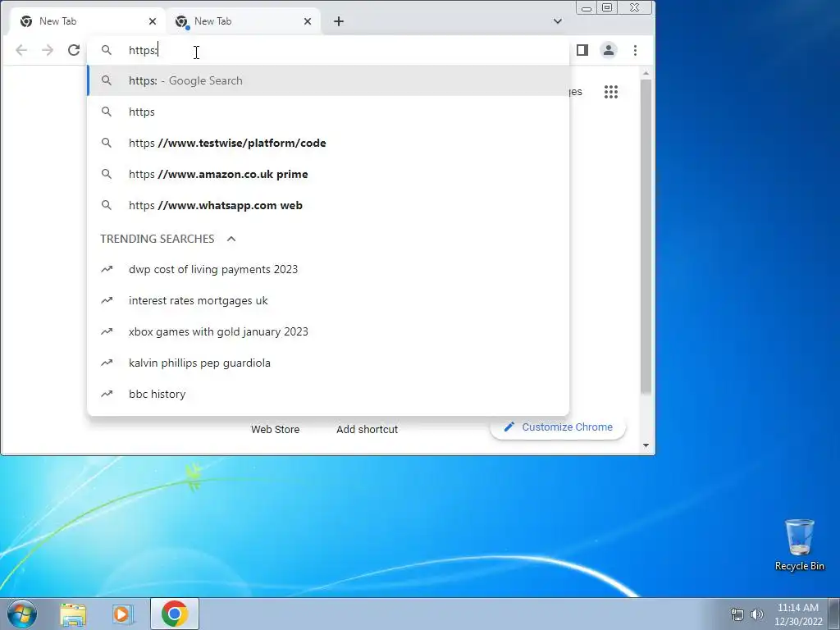
Task: Click the network tray icon
Action: pos(737,614)
